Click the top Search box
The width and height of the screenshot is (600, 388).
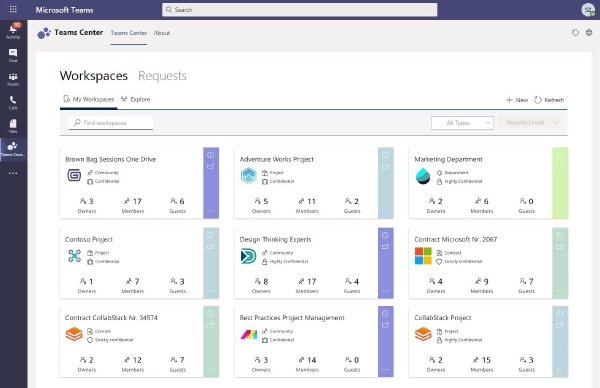point(300,10)
